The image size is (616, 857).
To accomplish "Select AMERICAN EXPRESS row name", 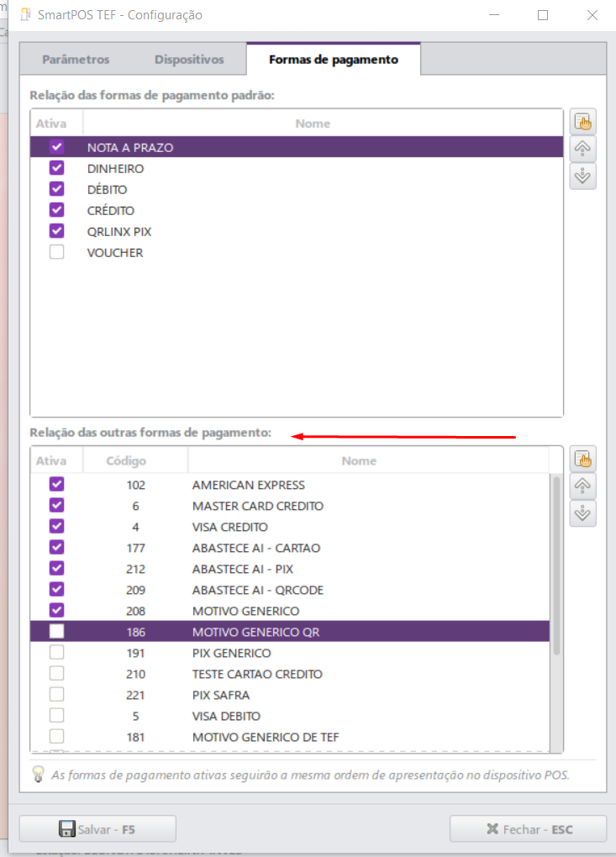I will 249,485.
